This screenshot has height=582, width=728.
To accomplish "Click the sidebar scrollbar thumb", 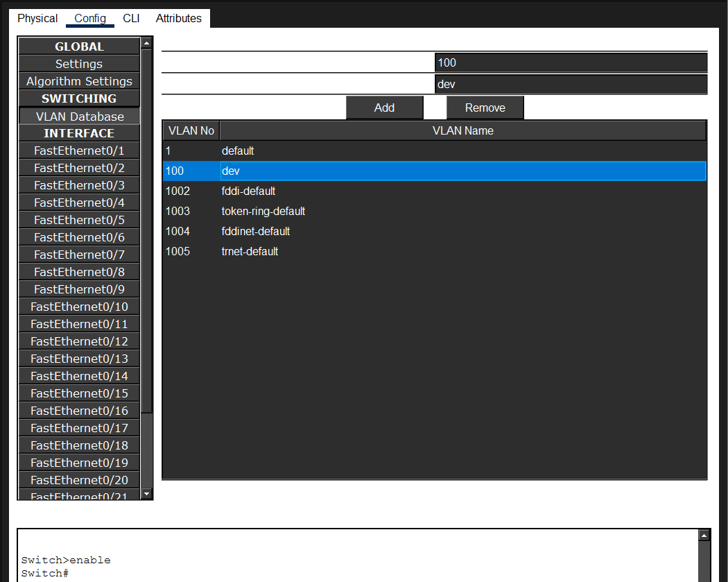I will 147,230.
